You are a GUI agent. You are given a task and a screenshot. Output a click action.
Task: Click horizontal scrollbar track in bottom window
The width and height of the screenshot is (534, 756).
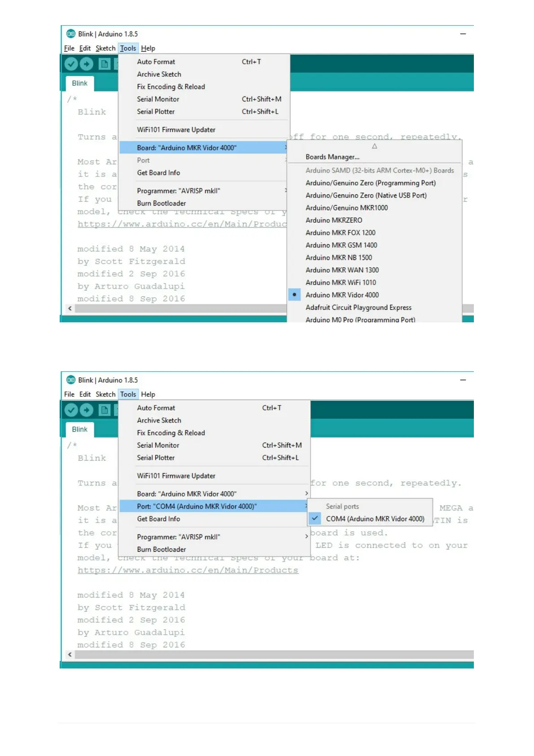274,655
